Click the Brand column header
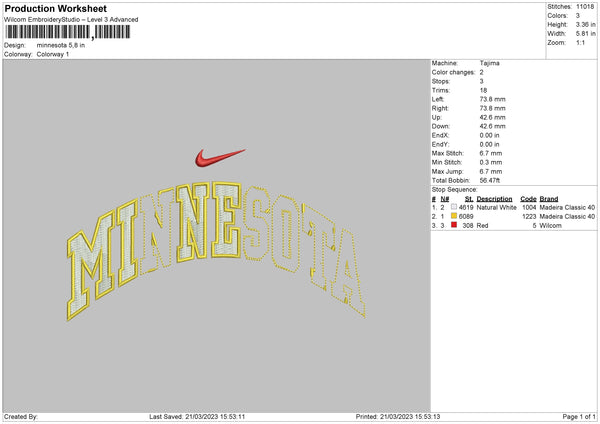 (549, 199)
